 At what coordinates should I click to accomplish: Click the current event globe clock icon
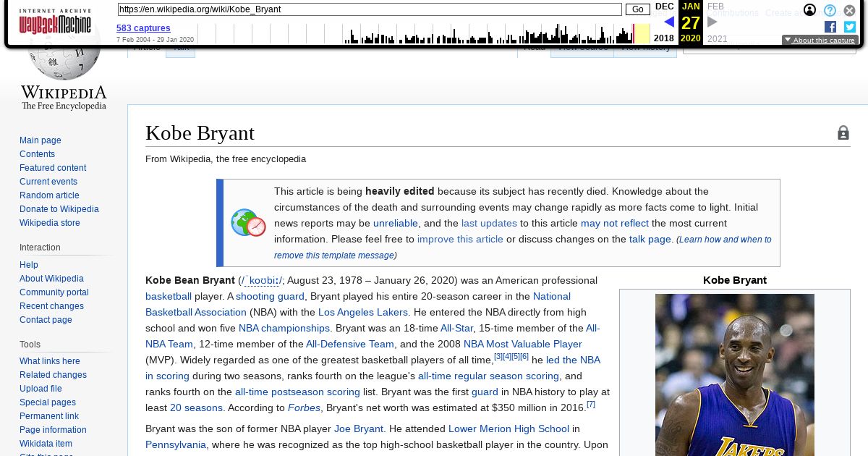248,223
